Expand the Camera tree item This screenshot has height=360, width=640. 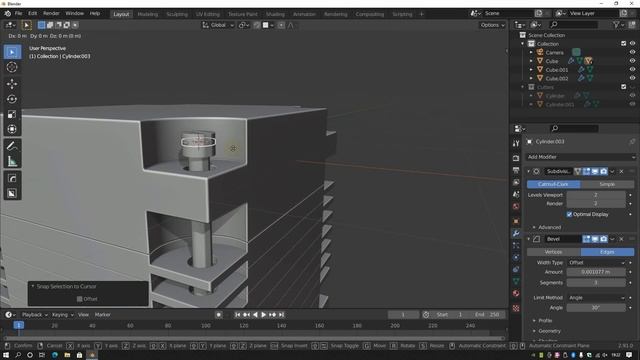point(531,52)
